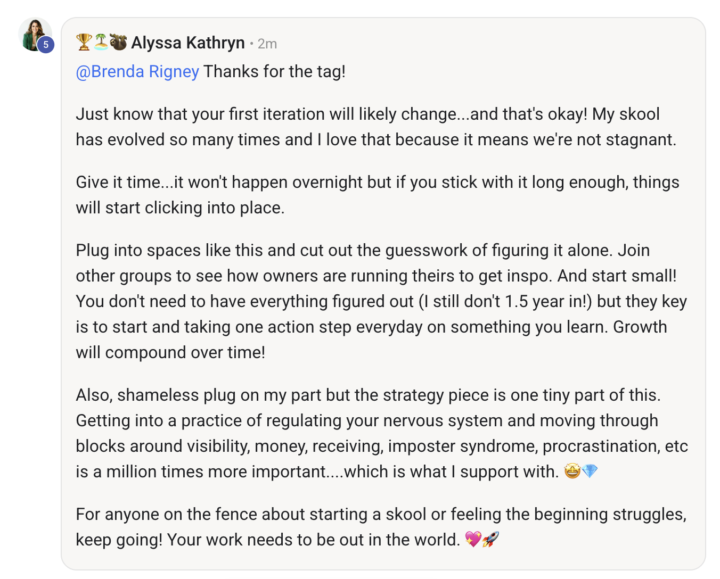Click the palm island emoji beside the name
This screenshot has height=579, width=720.
click(x=101, y=42)
